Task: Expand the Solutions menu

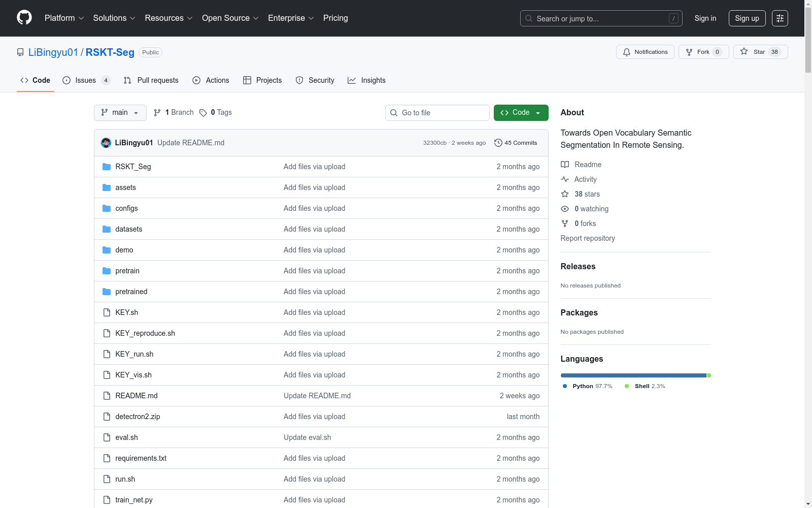Action: click(x=114, y=18)
